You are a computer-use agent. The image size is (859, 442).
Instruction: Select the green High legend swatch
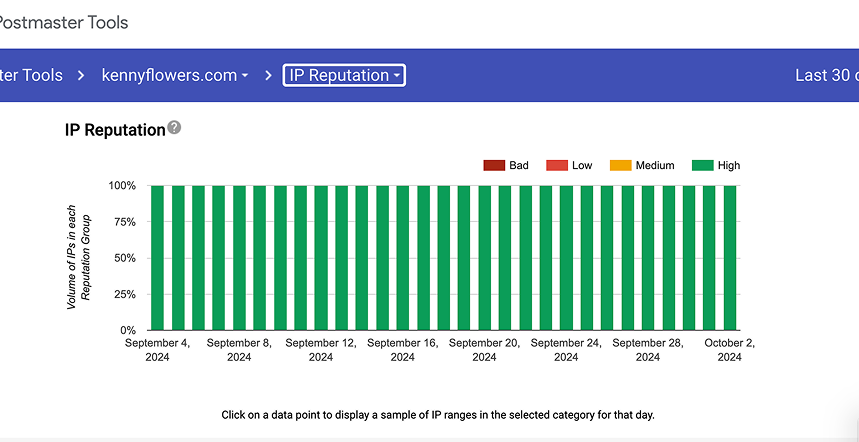pos(703,165)
